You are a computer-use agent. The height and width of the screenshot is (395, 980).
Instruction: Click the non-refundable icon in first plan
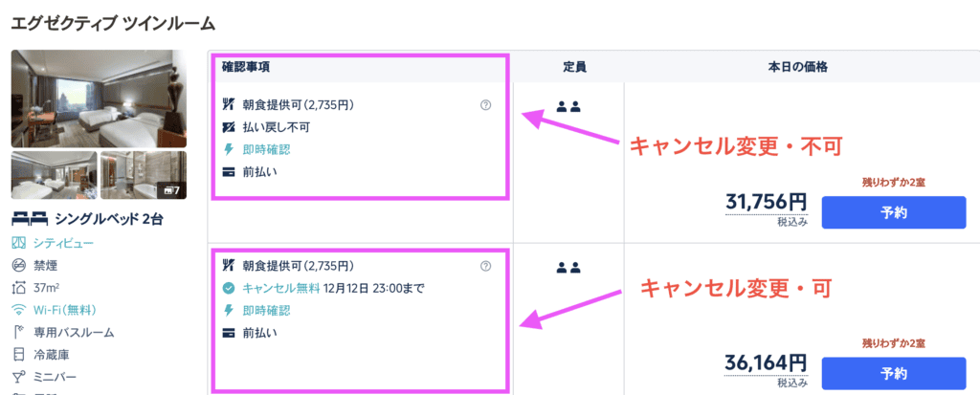coord(228,126)
